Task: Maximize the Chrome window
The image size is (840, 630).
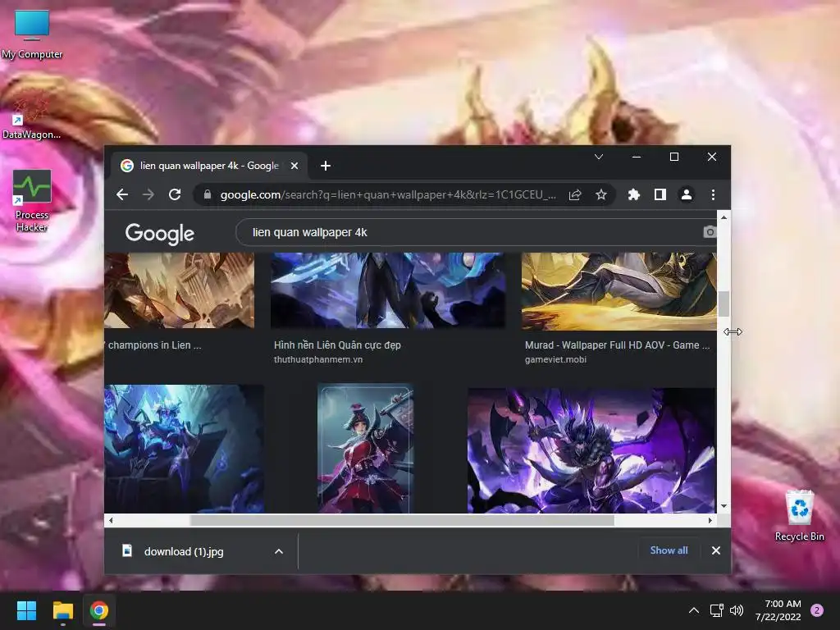Action: pyautogui.click(x=674, y=157)
